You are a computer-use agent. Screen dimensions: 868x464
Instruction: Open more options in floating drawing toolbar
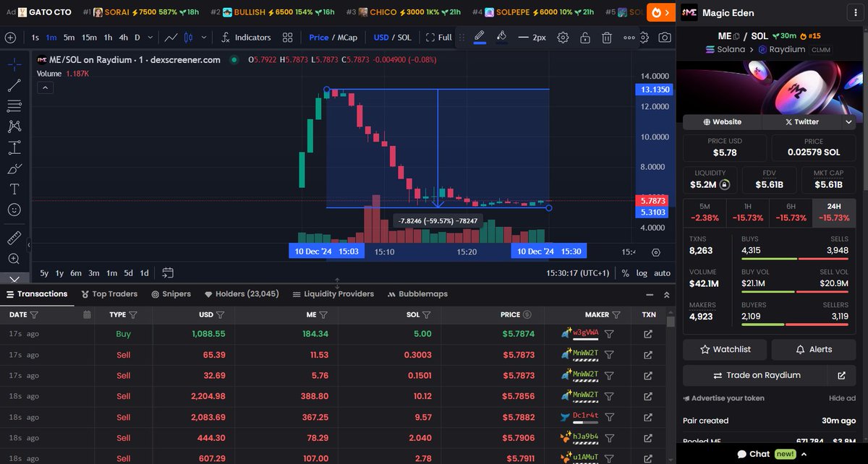(x=629, y=38)
